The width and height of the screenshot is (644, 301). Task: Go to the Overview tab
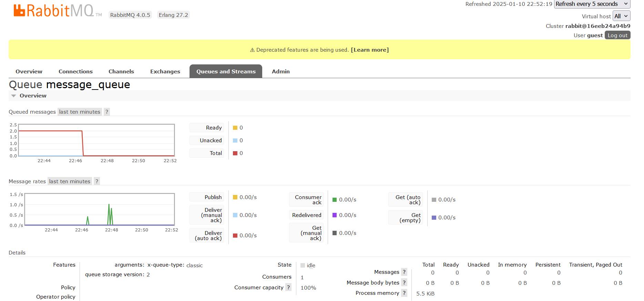tap(29, 71)
